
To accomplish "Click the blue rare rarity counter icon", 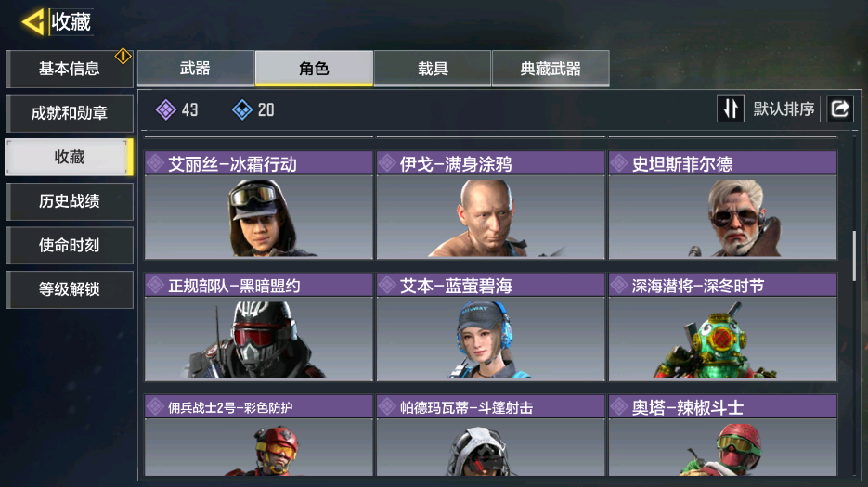I will (242, 109).
